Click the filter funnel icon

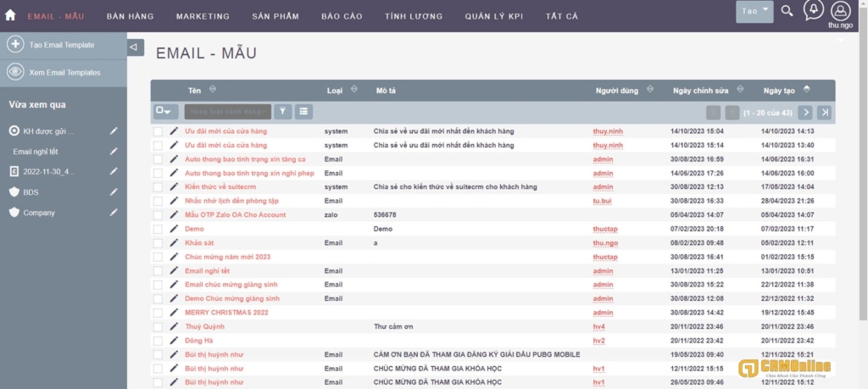tap(283, 112)
